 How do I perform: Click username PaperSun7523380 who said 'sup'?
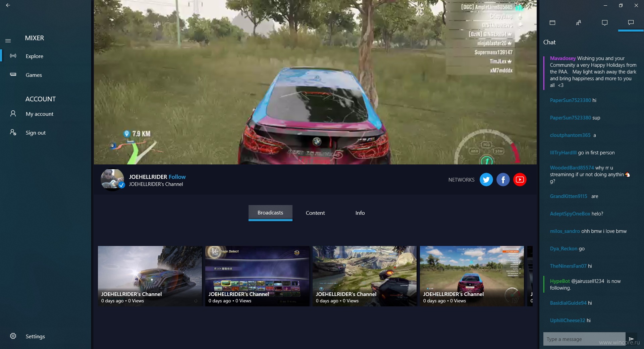point(571,118)
